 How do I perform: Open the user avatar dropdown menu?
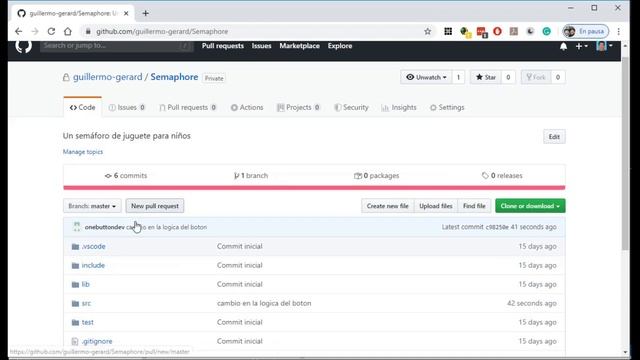(604, 46)
